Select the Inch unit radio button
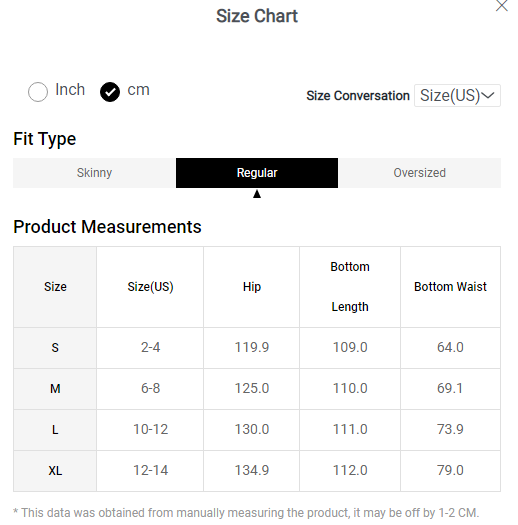The width and height of the screenshot is (518, 525). pyautogui.click(x=38, y=92)
